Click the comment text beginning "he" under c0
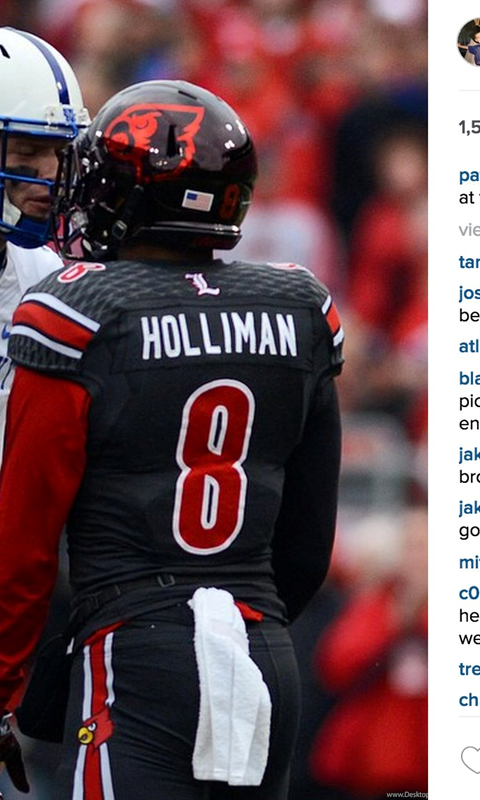The width and height of the screenshot is (480, 800). 469,616
